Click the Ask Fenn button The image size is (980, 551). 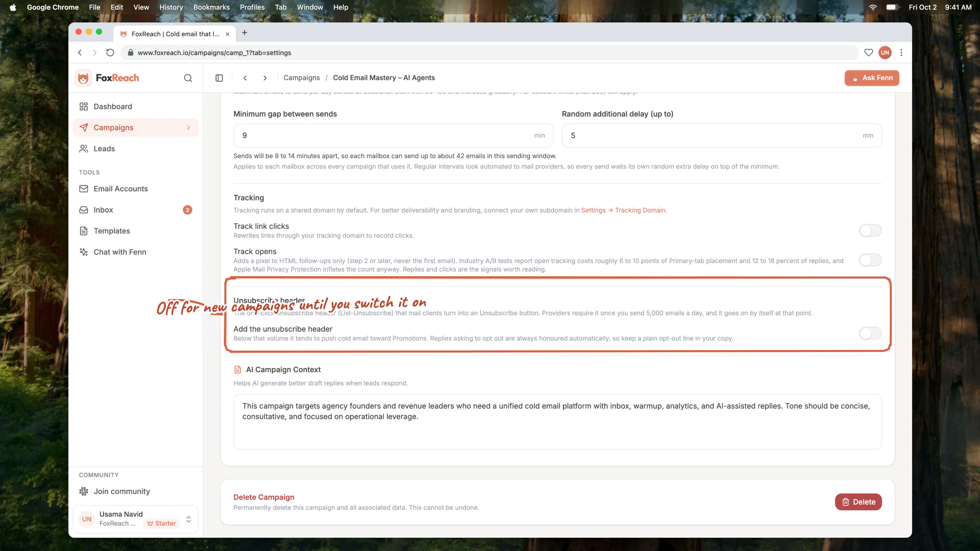871,78
